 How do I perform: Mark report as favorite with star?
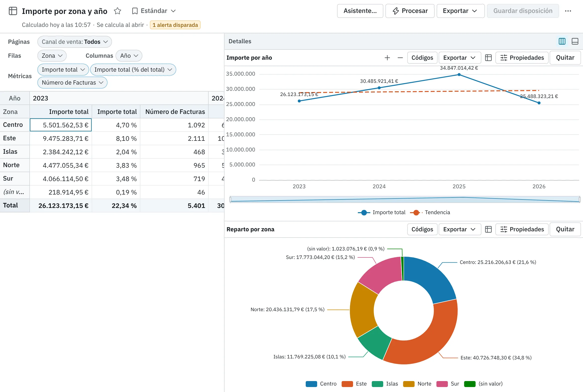pos(117,11)
